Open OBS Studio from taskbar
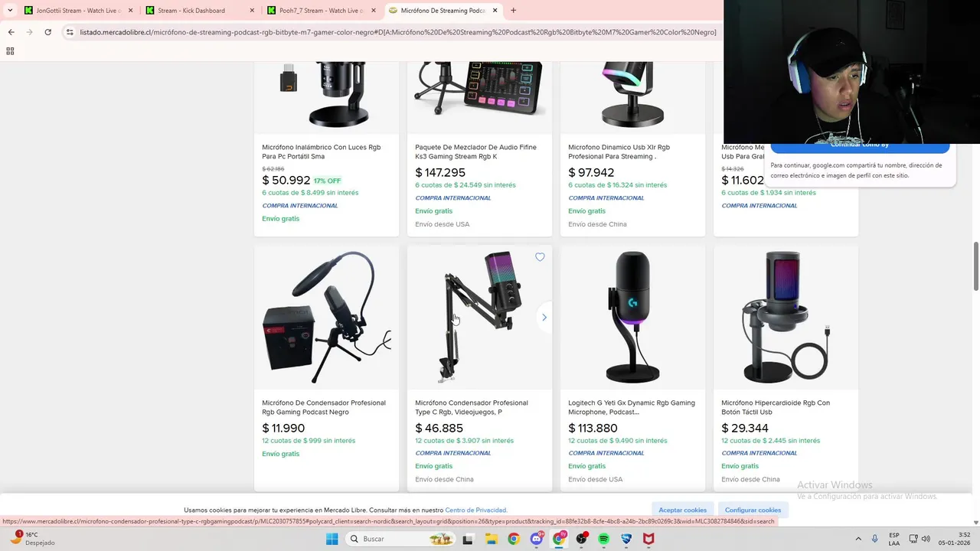 pyautogui.click(x=582, y=539)
